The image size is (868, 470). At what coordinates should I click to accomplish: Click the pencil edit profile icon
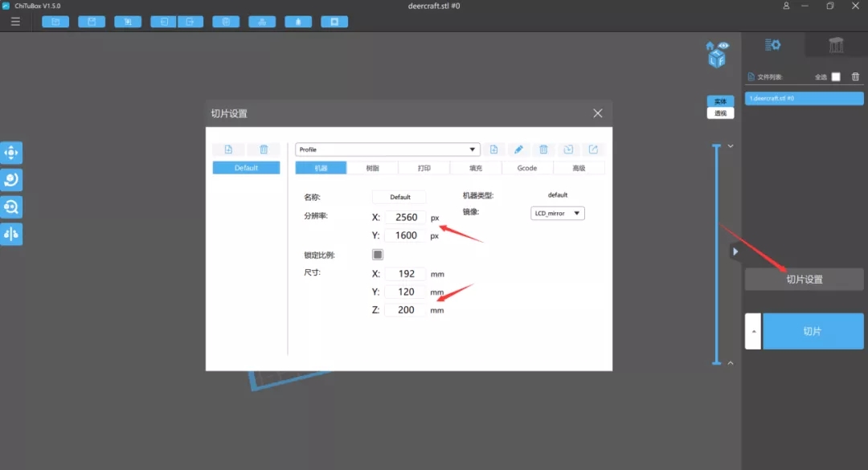(518, 149)
